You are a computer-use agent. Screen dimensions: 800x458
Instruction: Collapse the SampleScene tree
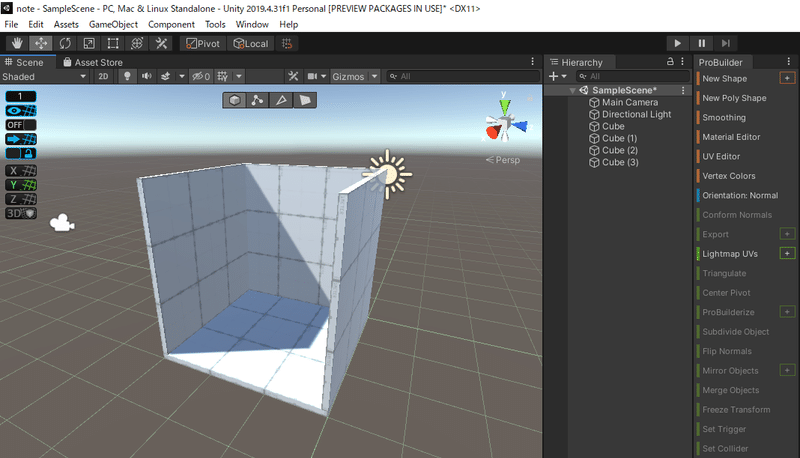pos(572,90)
